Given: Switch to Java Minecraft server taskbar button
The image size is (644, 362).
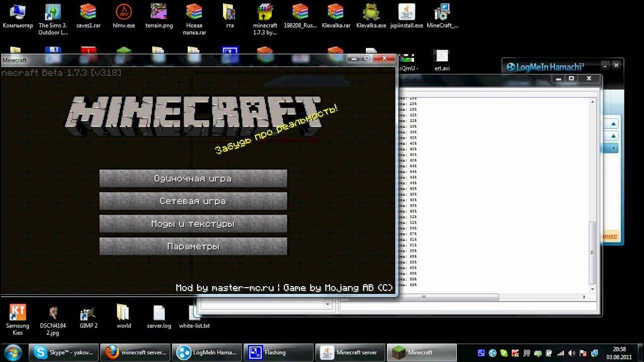Looking at the screenshot, I should 350,352.
